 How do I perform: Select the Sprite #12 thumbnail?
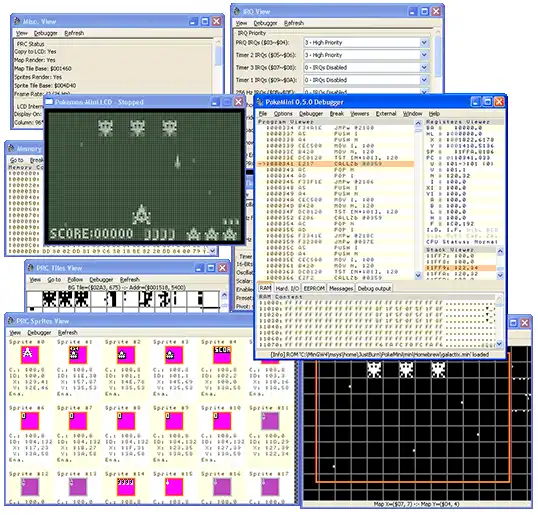point(30,487)
